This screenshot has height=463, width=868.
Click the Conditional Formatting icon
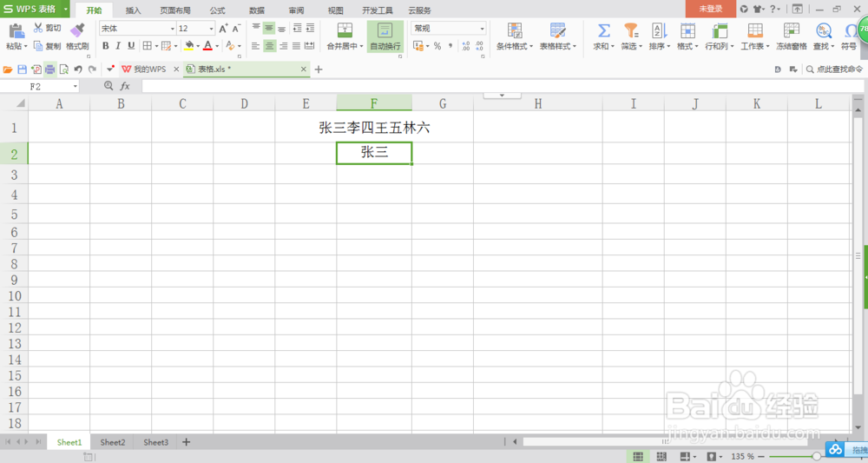(514, 30)
